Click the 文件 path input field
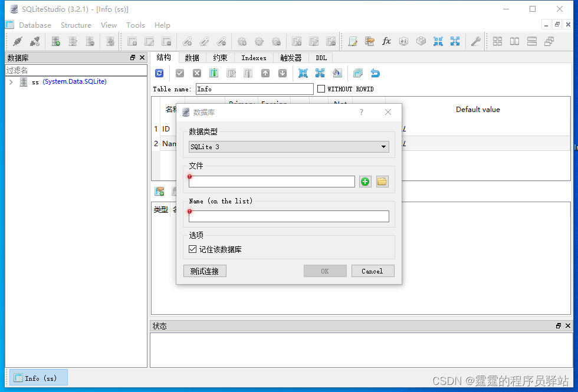 point(272,182)
